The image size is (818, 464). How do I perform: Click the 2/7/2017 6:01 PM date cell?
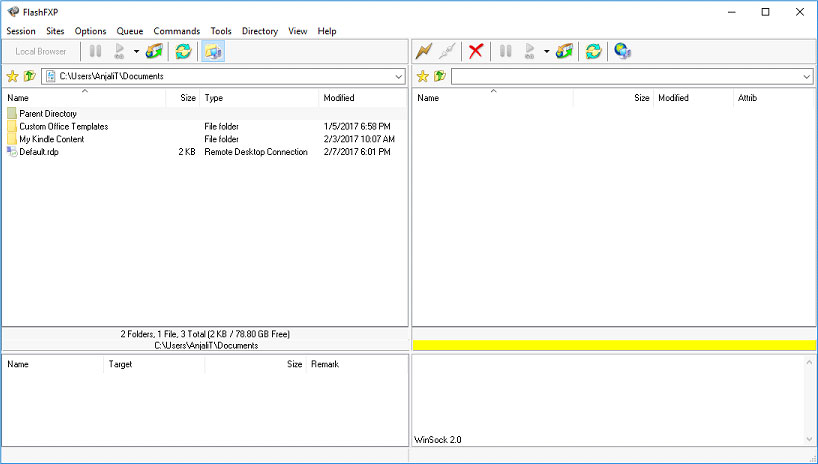coord(357,152)
